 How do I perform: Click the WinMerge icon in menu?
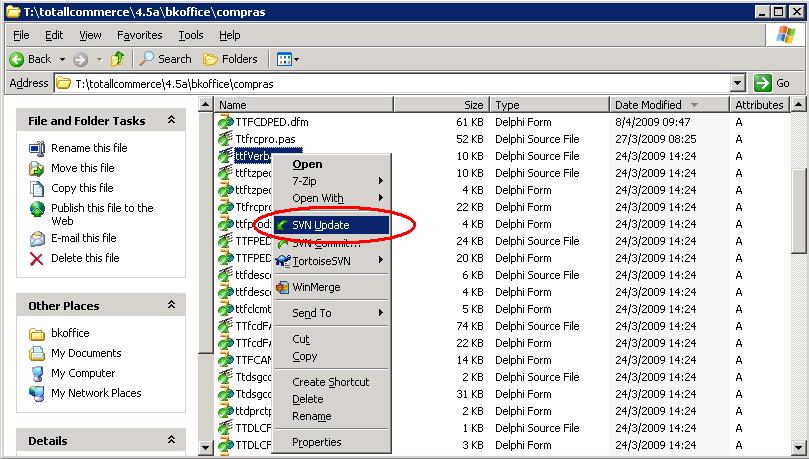point(282,287)
